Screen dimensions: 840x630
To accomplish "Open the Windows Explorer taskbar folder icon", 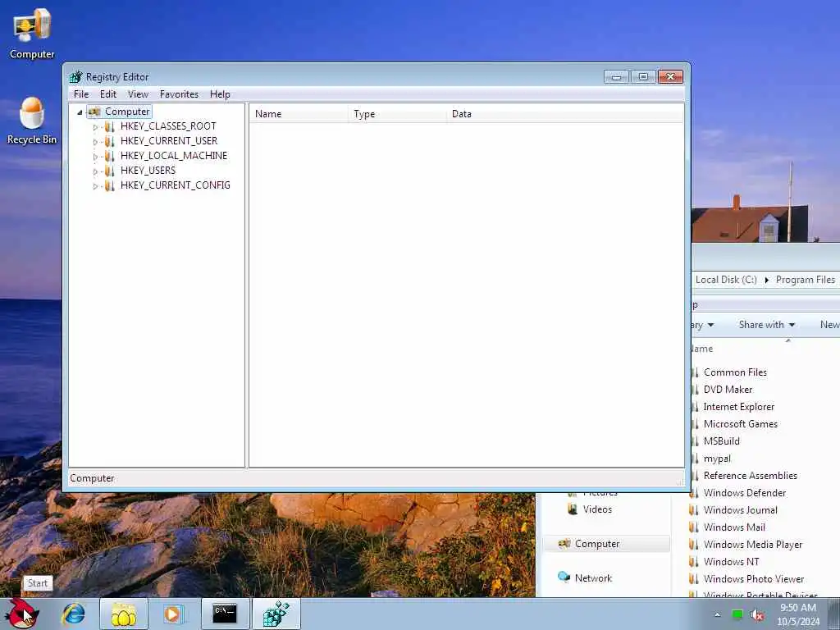I will [124, 614].
